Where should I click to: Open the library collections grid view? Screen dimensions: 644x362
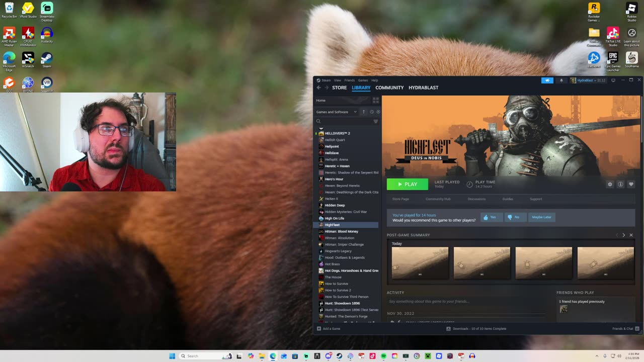coord(375,101)
